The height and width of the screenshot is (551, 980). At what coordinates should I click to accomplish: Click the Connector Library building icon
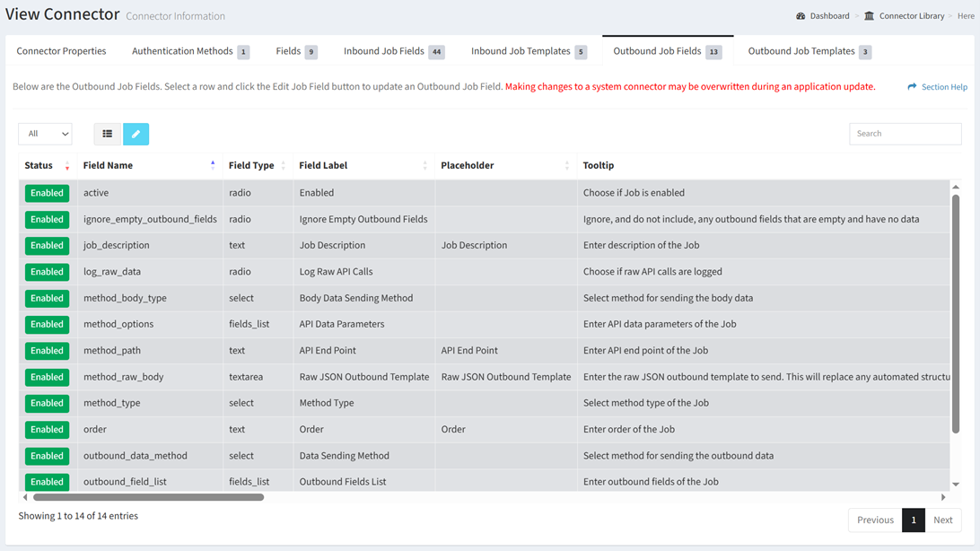tap(869, 16)
